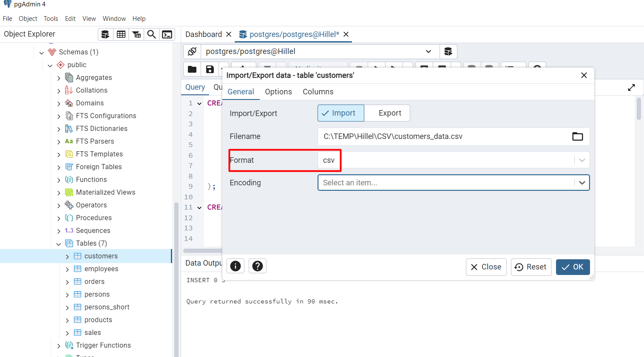Click the Open File folder icon
Viewport: 644px width, 357px height.
tap(192, 69)
